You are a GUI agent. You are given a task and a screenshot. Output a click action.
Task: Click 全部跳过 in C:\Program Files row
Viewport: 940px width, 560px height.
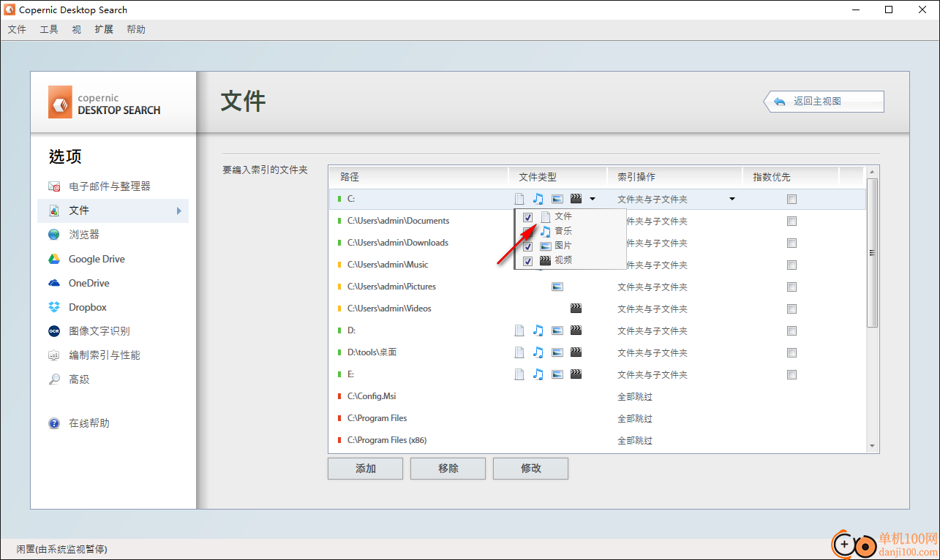click(x=634, y=419)
